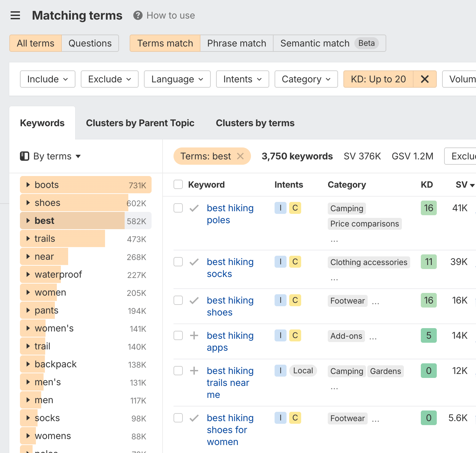The height and width of the screenshot is (453, 476).
Task: Open the Exclude filter dropdown
Action: (x=110, y=79)
